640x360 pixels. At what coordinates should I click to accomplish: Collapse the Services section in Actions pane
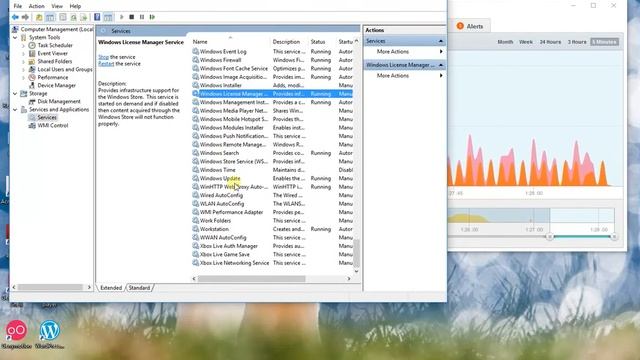click(x=441, y=41)
